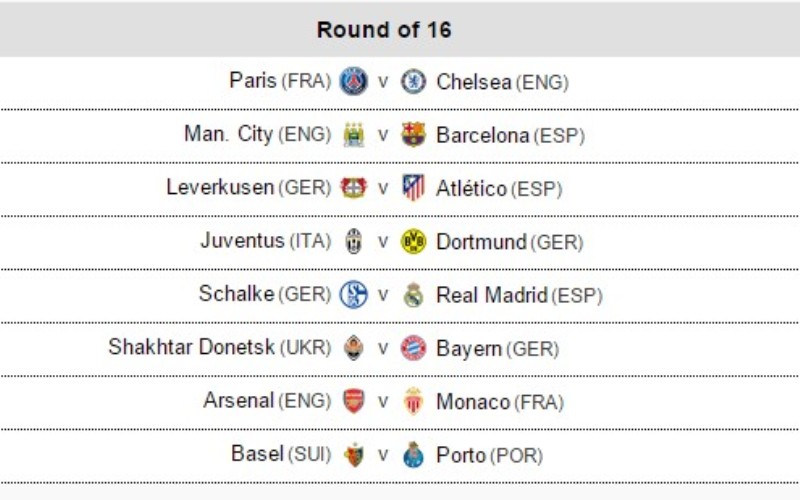The image size is (800, 500).
Task: Click the Round of 16 header
Action: tap(384, 30)
